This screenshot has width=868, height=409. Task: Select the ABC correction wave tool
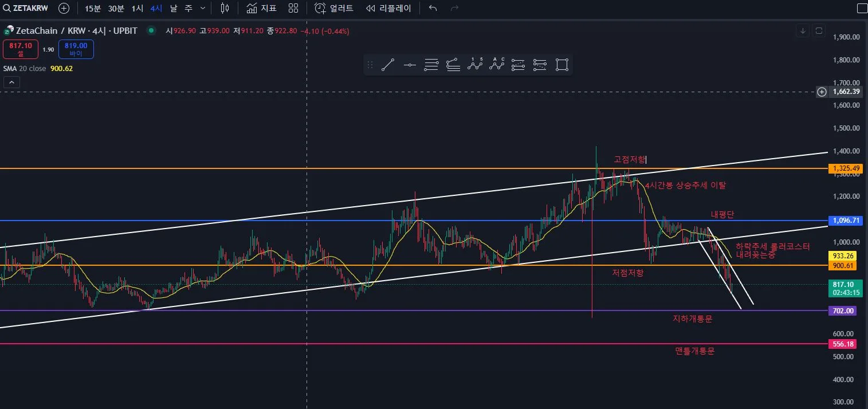497,65
